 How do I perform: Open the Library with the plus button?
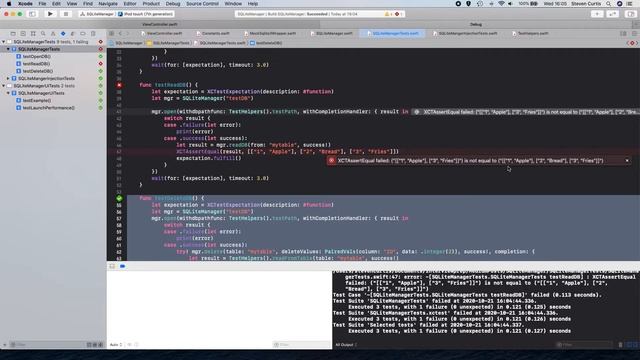click(597, 14)
